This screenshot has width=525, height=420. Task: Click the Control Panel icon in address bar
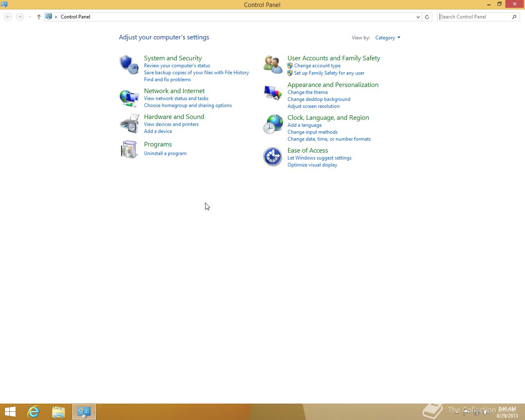pyautogui.click(x=49, y=17)
